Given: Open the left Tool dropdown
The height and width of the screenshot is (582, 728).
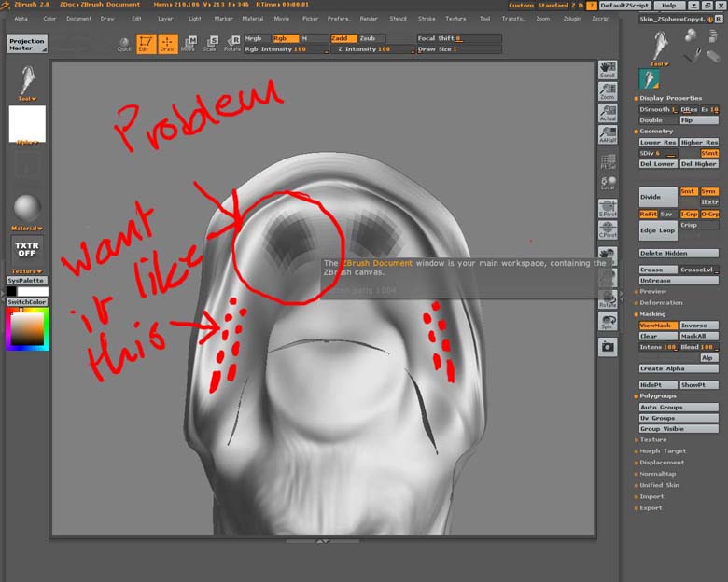Looking at the screenshot, I should tap(27, 99).
